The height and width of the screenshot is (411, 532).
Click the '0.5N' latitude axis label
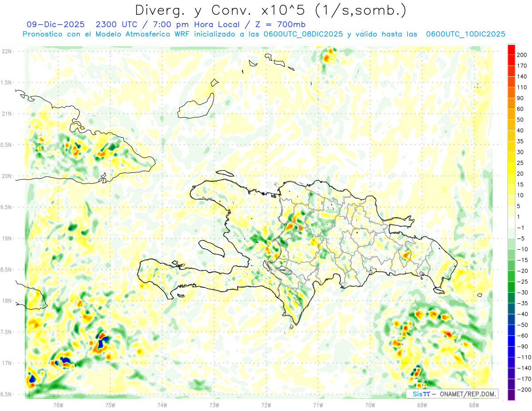(x=7, y=145)
